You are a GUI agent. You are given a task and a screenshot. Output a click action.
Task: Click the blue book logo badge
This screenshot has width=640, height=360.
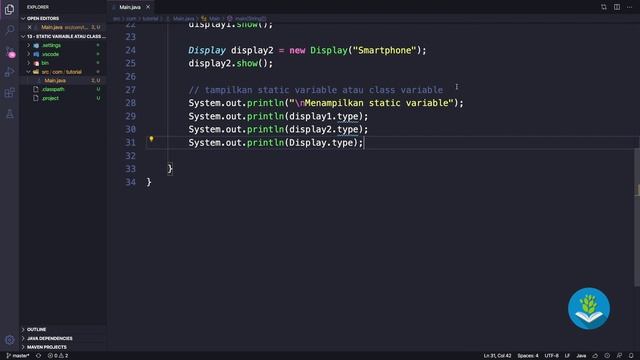pos(589,309)
